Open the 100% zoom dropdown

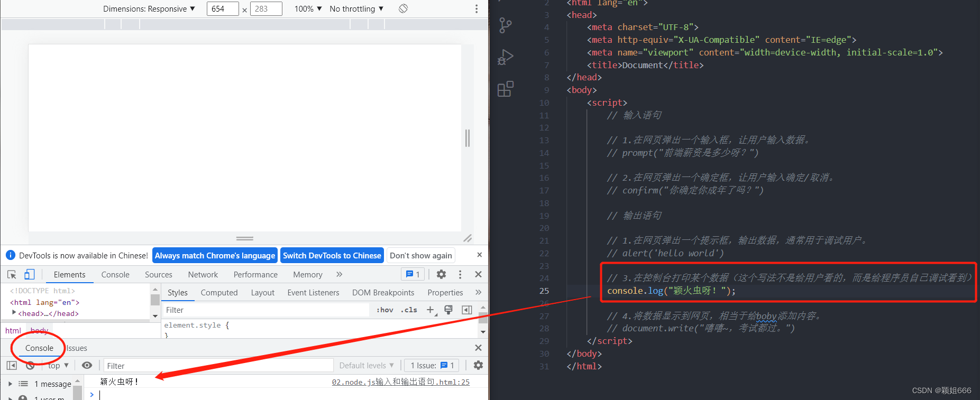point(308,8)
